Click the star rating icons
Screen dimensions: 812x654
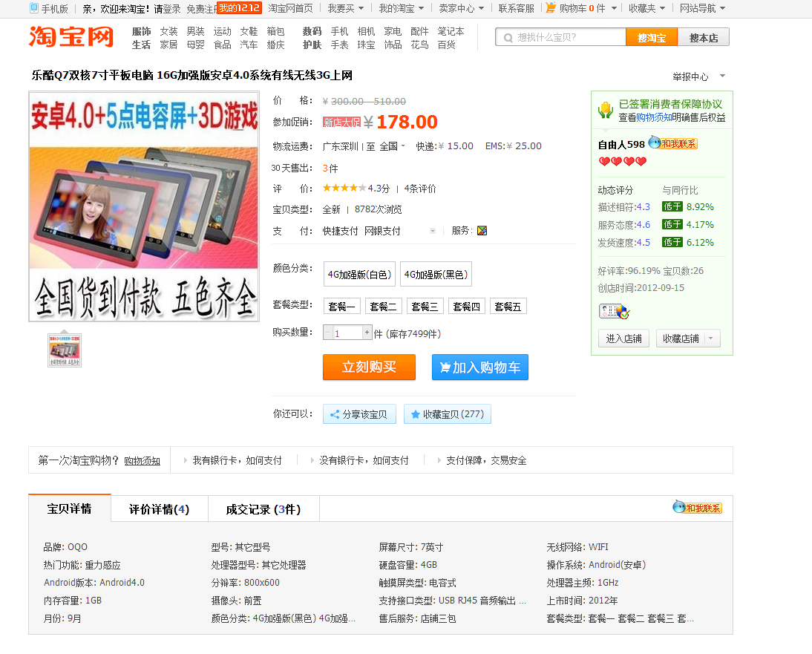coord(344,188)
